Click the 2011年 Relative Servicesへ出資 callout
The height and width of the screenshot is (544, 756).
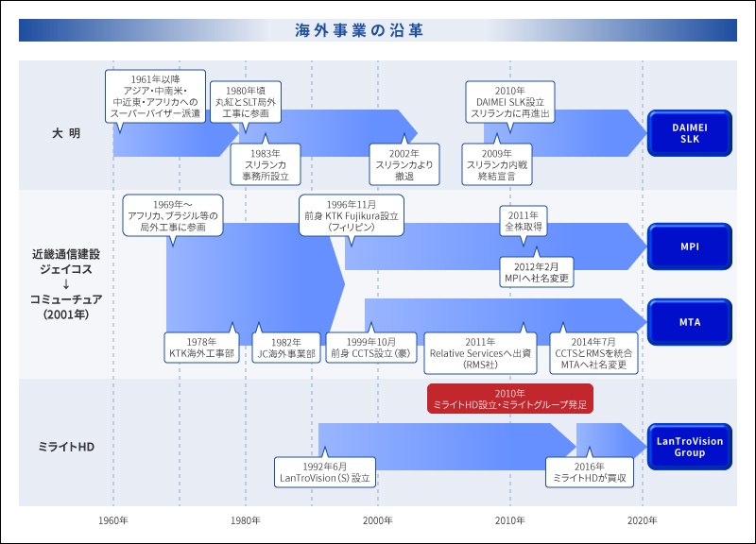point(480,353)
